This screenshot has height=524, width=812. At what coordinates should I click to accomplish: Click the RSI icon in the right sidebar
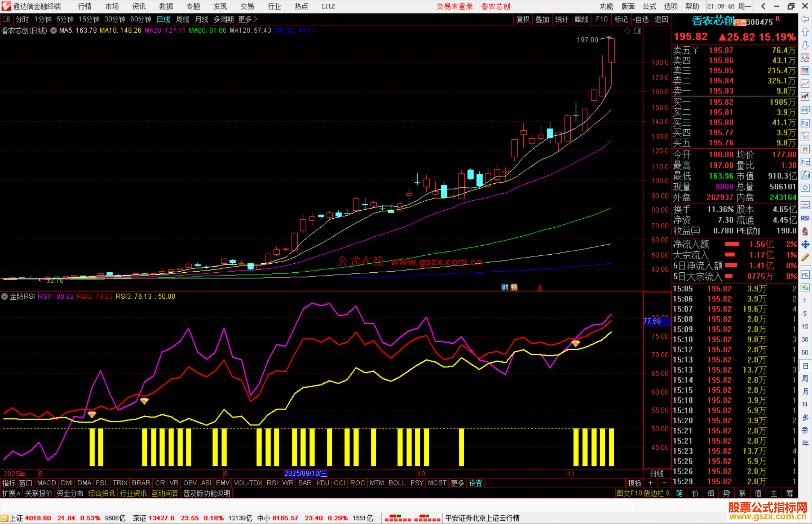(805, 218)
